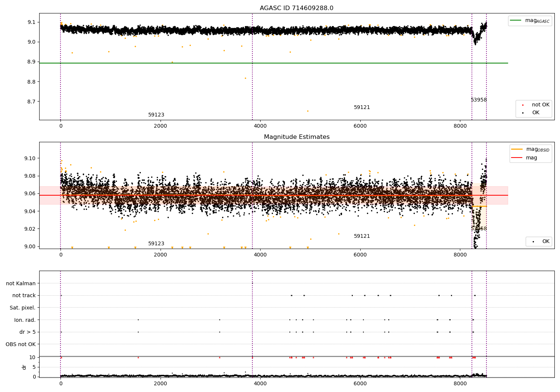Select the 'not track' row label

[x=24, y=295]
